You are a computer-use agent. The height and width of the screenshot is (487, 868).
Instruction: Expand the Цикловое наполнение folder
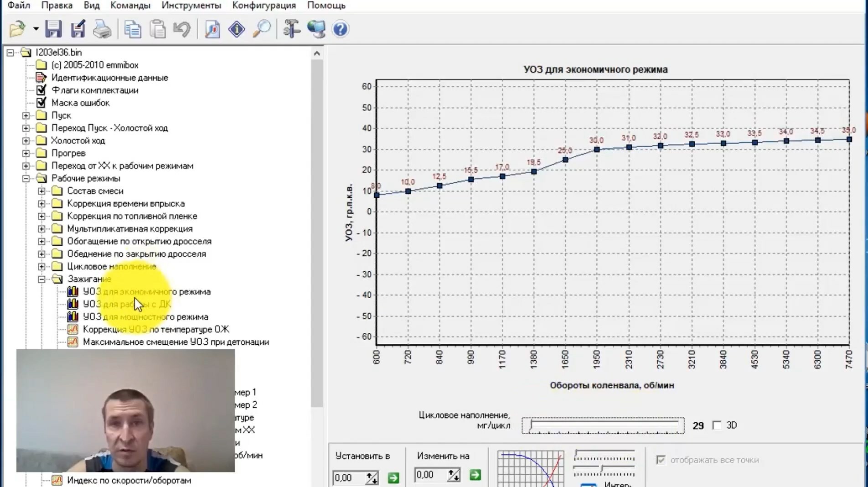[x=41, y=266]
